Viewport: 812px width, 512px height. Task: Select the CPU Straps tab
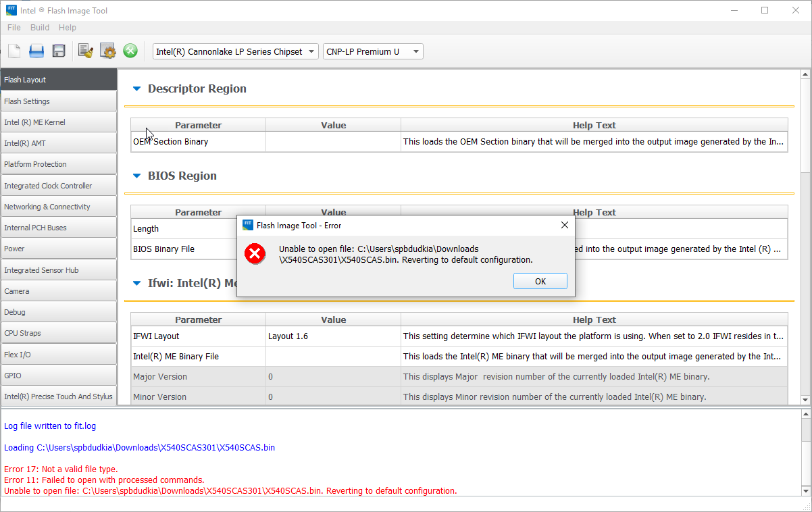pos(59,333)
